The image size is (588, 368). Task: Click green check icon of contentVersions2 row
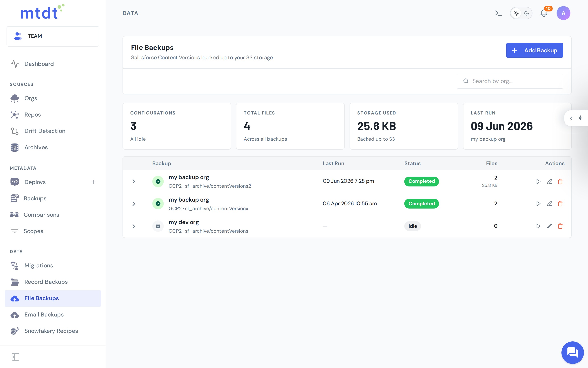click(x=158, y=182)
